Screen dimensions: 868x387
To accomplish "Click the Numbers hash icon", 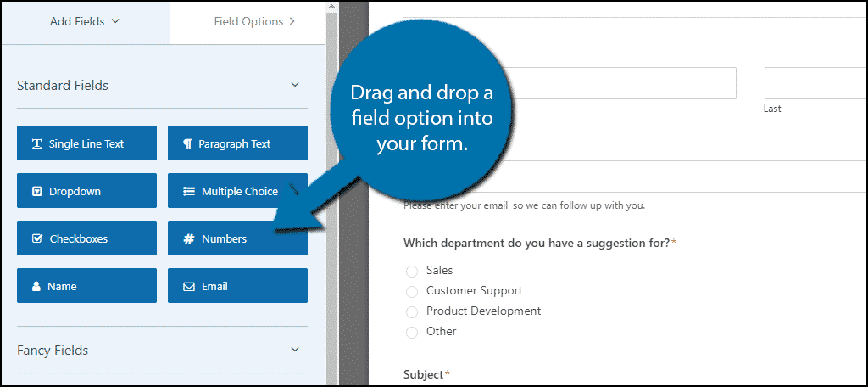I will pyautogui.click(x=189, y=239).
